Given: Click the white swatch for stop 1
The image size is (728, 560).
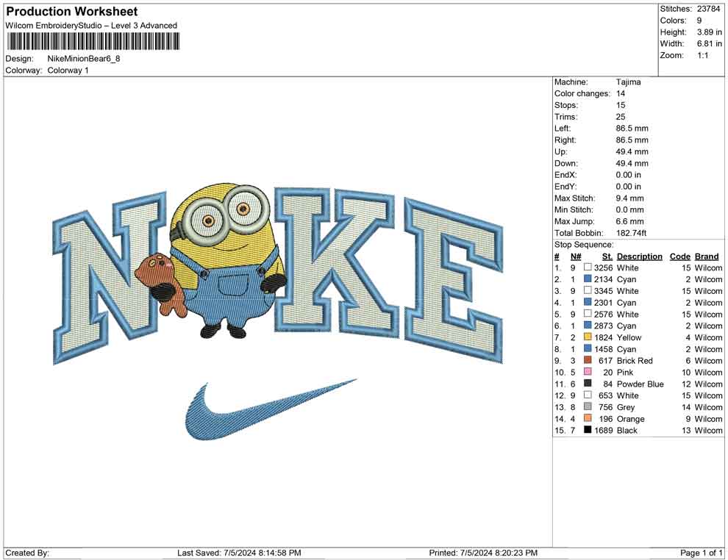Looking at the screenshot, I should click(588, 268).
